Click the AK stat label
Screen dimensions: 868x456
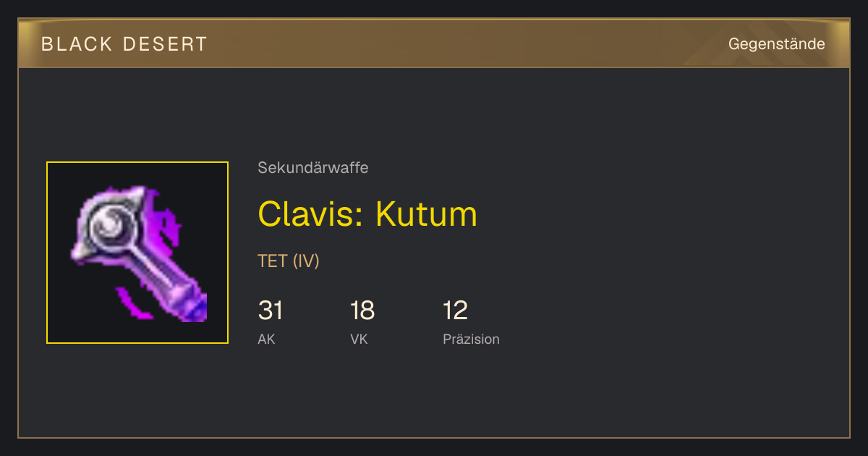pyautogui.click(x=266, y=339)
